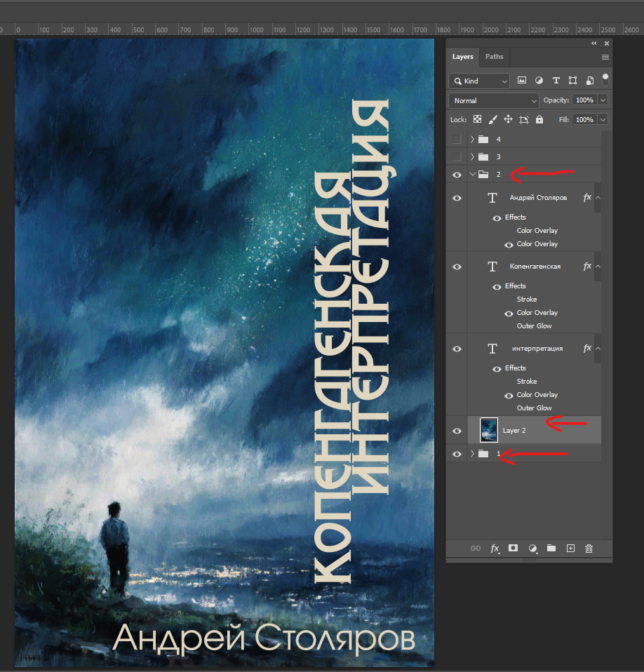Image resolution: width=644 pixels, height=672 pixels.
Task: Open the Kind filter dropdown
Action: tap(480, 81)
